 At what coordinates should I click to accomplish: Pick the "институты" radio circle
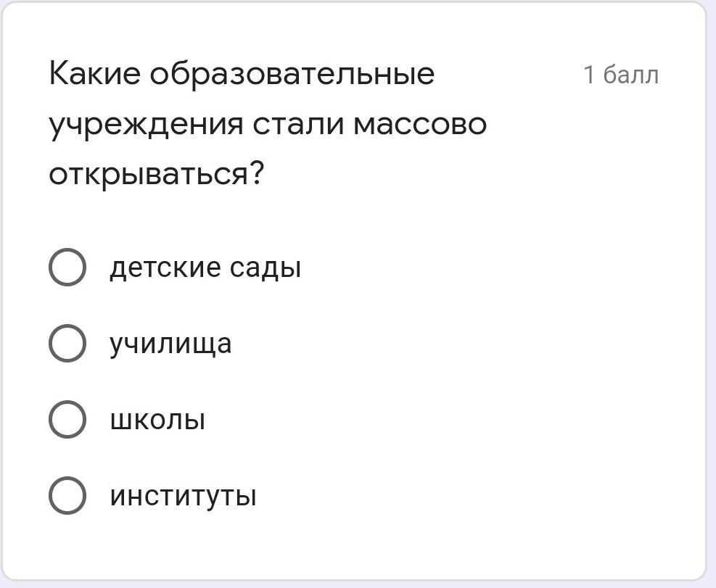point(67,496)
